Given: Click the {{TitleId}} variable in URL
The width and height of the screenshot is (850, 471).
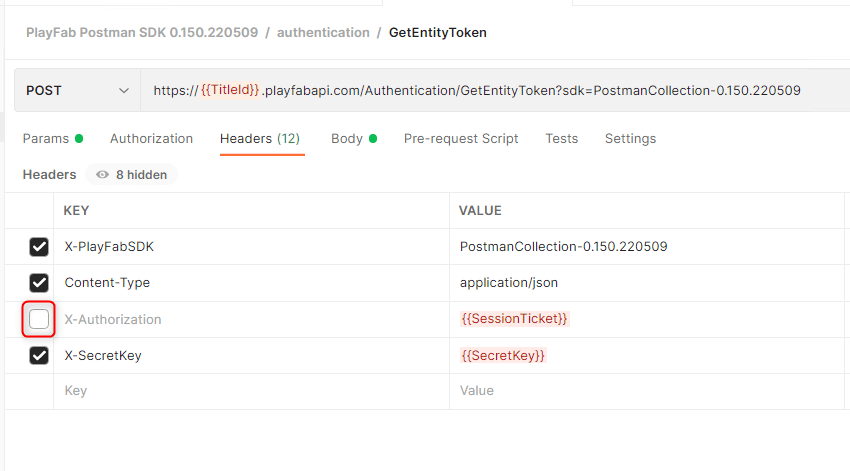Looking at the screenshot, I should 230,89.
